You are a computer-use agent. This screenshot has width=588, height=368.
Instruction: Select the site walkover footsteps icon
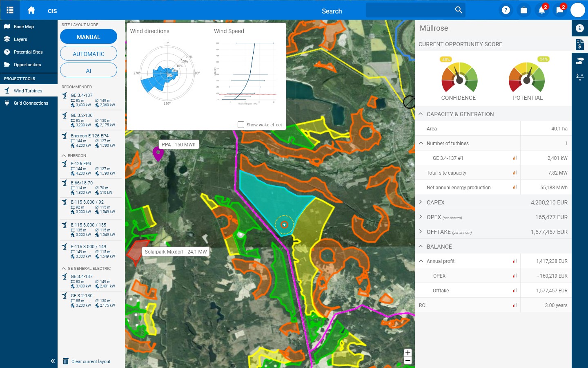580,61
